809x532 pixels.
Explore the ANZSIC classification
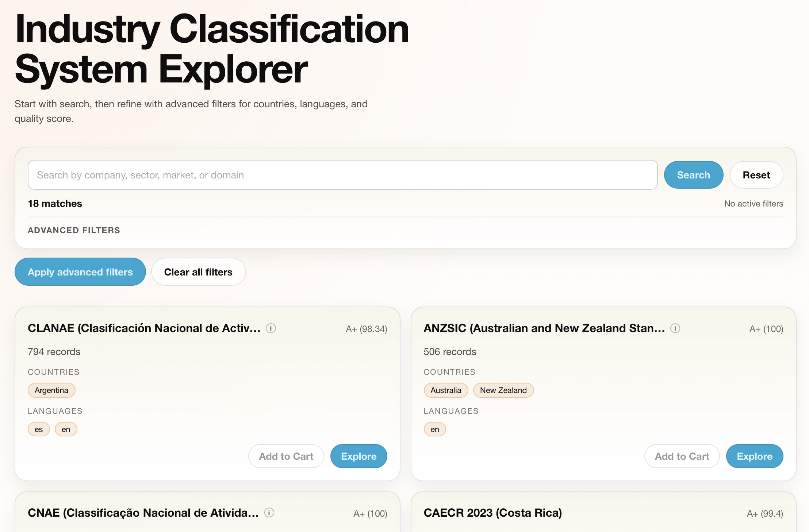(x=755, y=456)
